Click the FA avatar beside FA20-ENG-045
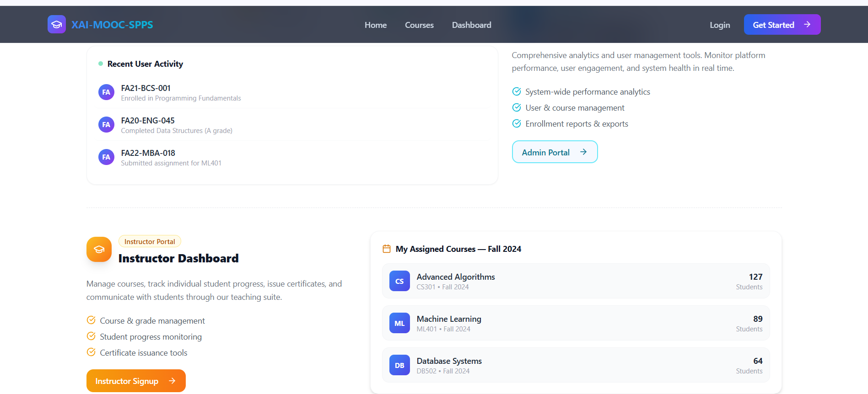Viewport: 868px width, 394px height. (x=106, y=125)
